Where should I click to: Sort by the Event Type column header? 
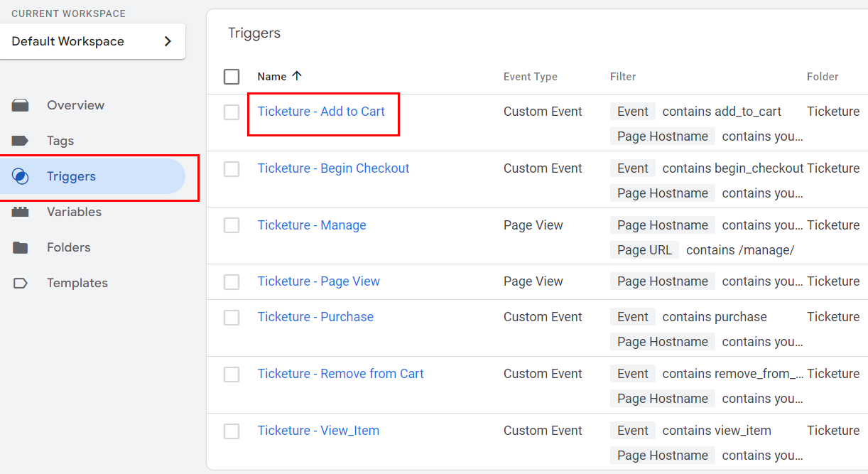point(531,77)
